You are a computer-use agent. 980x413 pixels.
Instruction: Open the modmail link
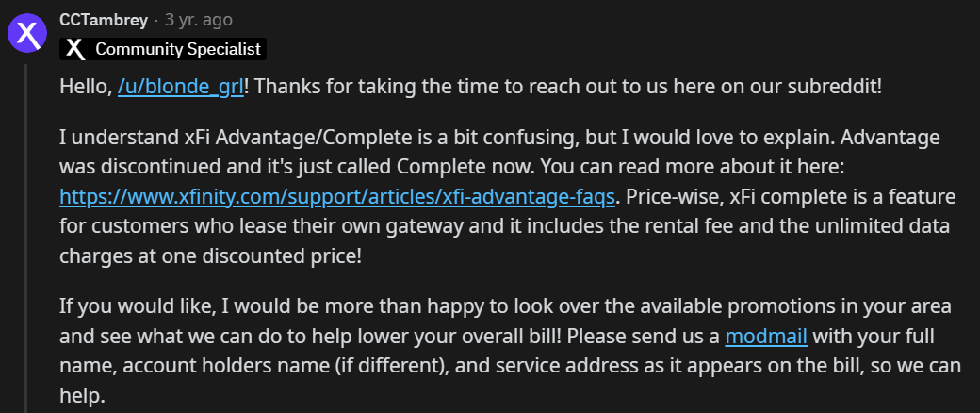tap(766, 337)
